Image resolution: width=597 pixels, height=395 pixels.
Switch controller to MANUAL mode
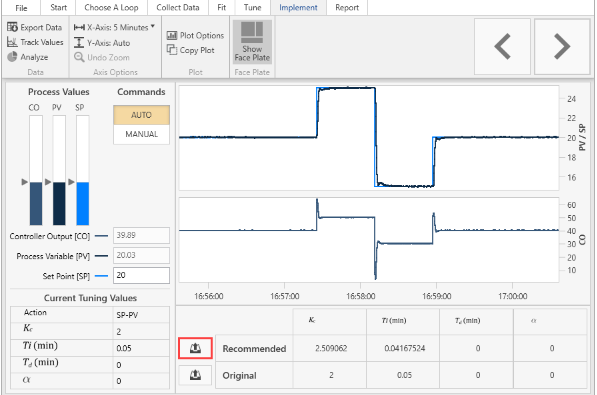point(141,134)
